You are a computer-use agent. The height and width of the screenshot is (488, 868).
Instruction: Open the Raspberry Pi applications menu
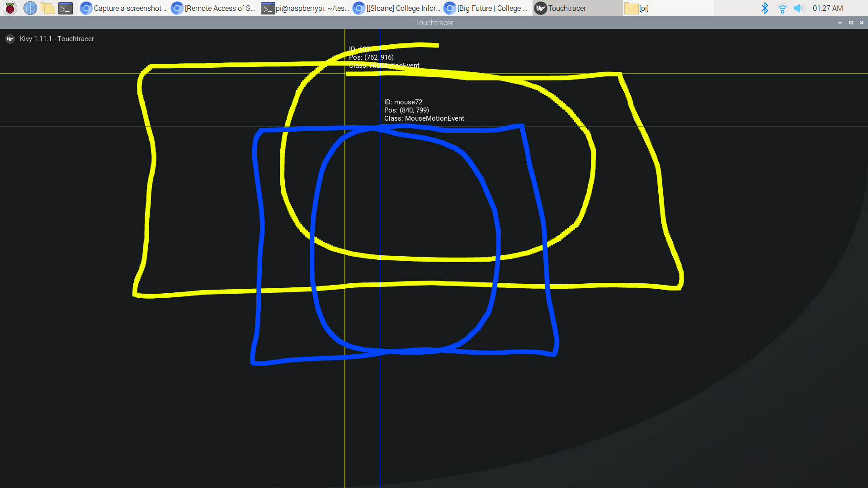[x=9, y=8]
